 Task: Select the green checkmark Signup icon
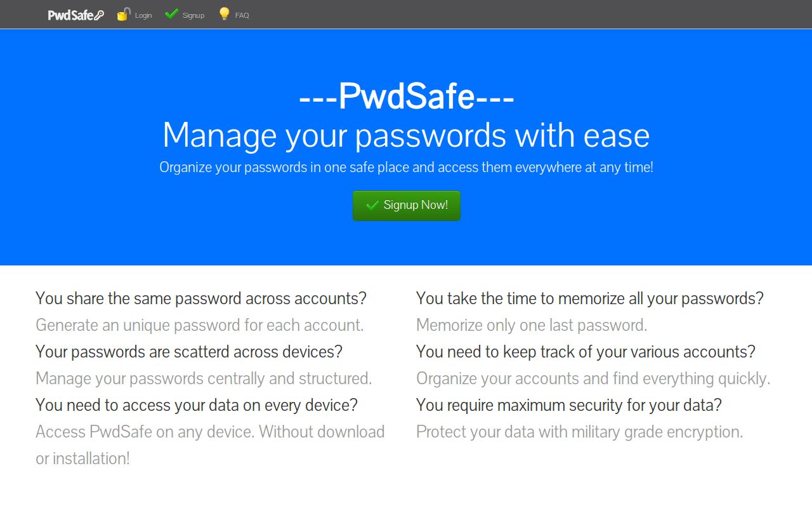point(171,13)
